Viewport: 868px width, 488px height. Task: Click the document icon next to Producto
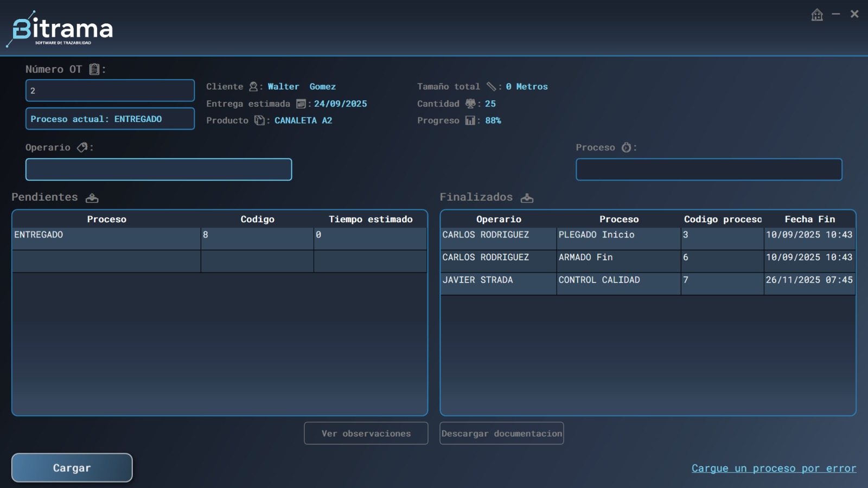tap(260, 120)
